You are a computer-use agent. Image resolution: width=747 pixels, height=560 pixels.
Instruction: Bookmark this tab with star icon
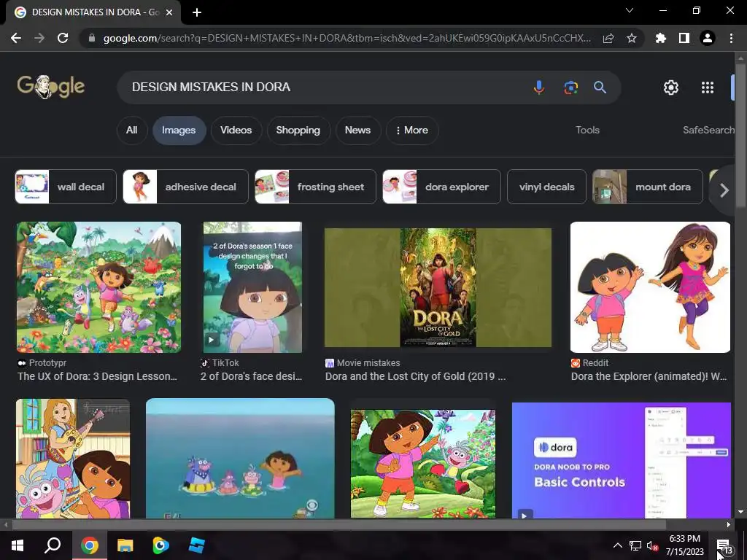[x=632, y=38]
